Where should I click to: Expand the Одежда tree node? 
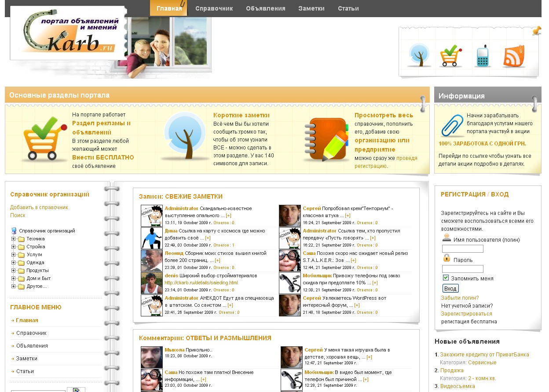[14, 263]
